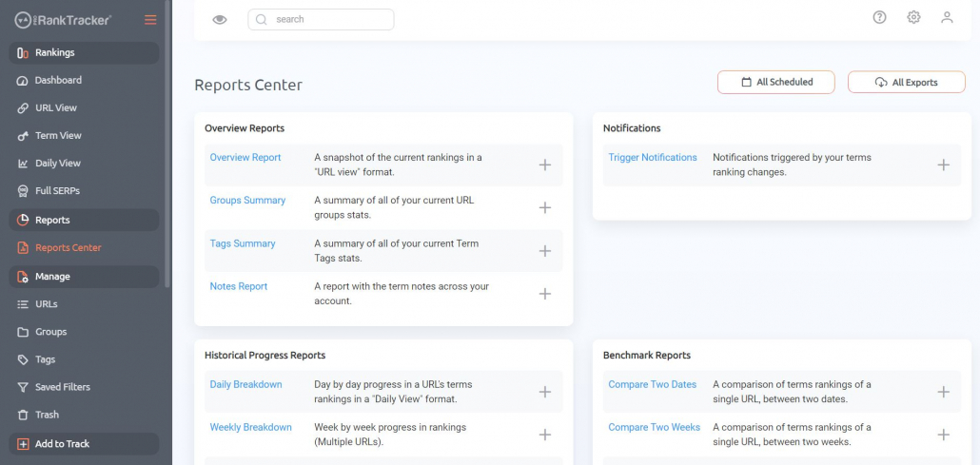Open the Compare Two Dates link

pyautogui.click(x=652, y=384)
